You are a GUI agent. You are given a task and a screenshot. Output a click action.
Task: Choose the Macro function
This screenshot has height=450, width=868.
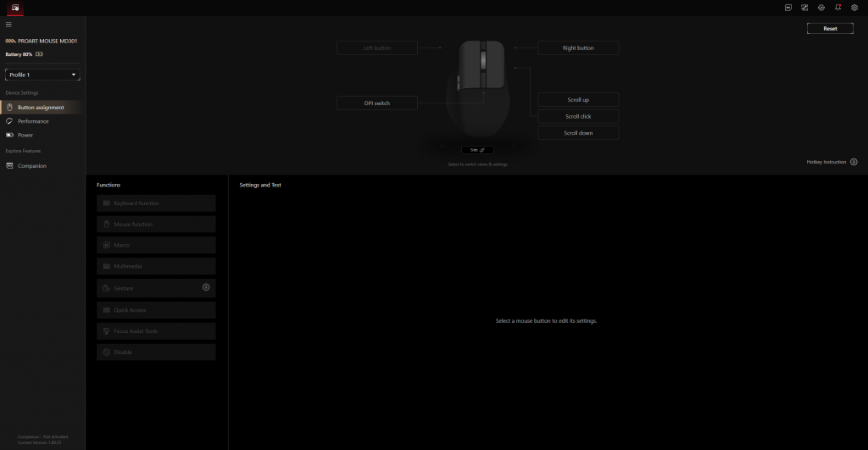(156, 245)
